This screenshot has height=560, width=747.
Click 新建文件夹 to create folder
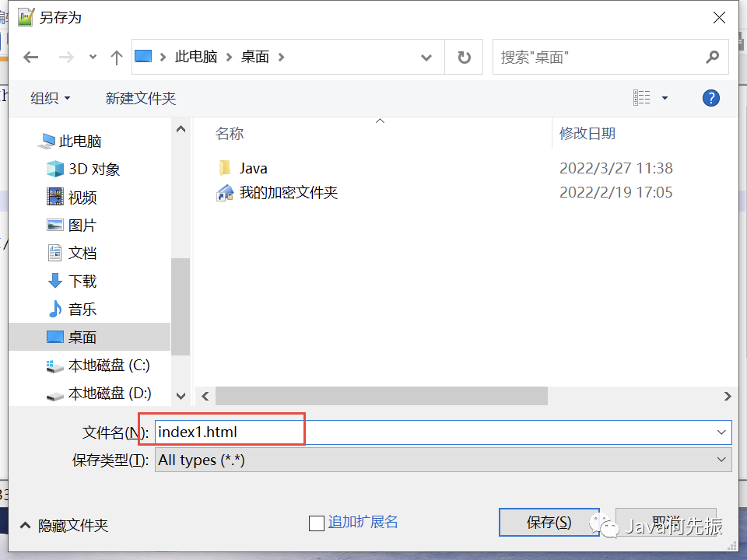click(141, 98)
